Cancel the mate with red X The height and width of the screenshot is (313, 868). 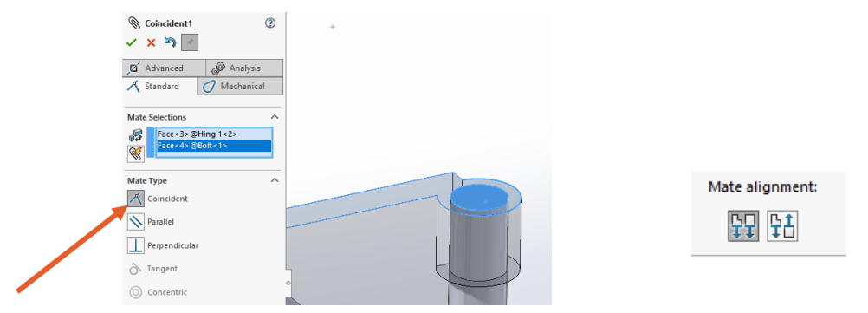pos(151,42)
